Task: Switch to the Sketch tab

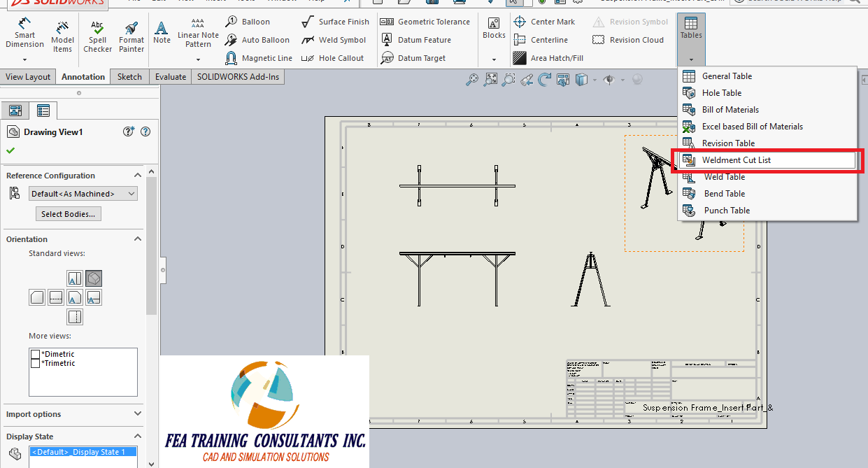Action: (129, 76)
